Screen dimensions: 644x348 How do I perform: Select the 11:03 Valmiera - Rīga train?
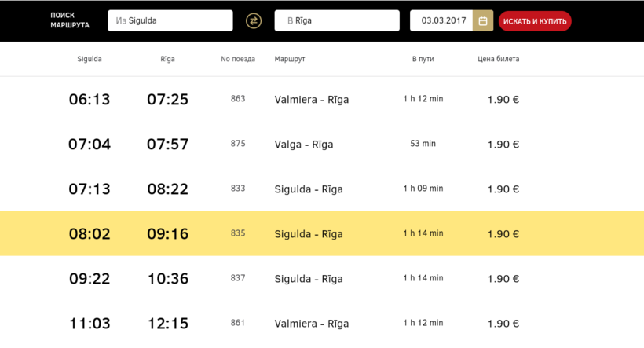coord(312,323)
